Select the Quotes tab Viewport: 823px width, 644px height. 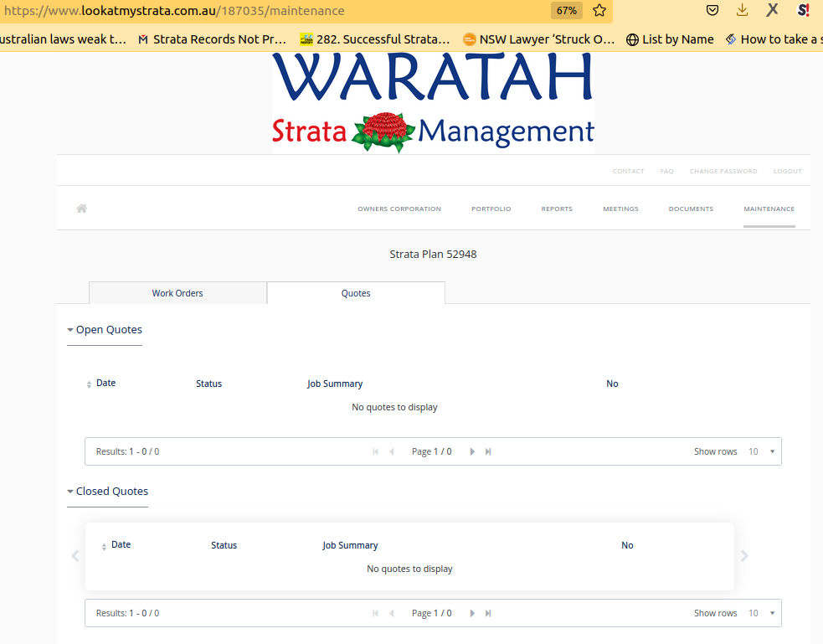tap(356, 293)
